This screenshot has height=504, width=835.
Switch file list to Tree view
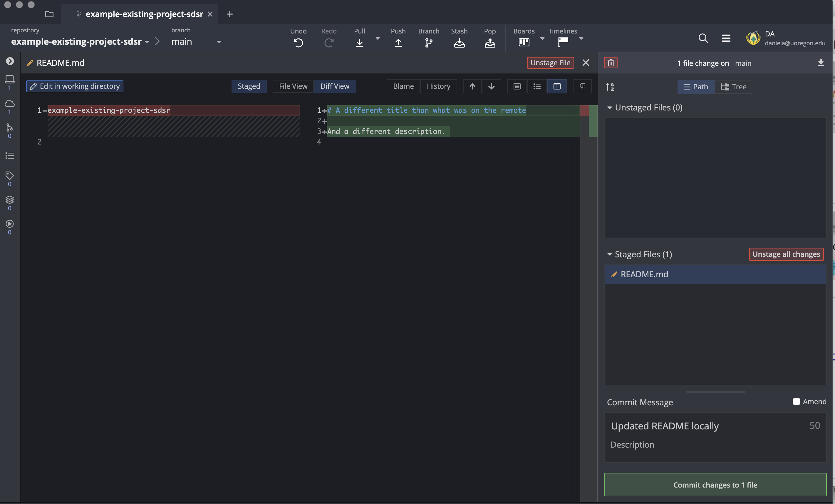click(734, 87)
